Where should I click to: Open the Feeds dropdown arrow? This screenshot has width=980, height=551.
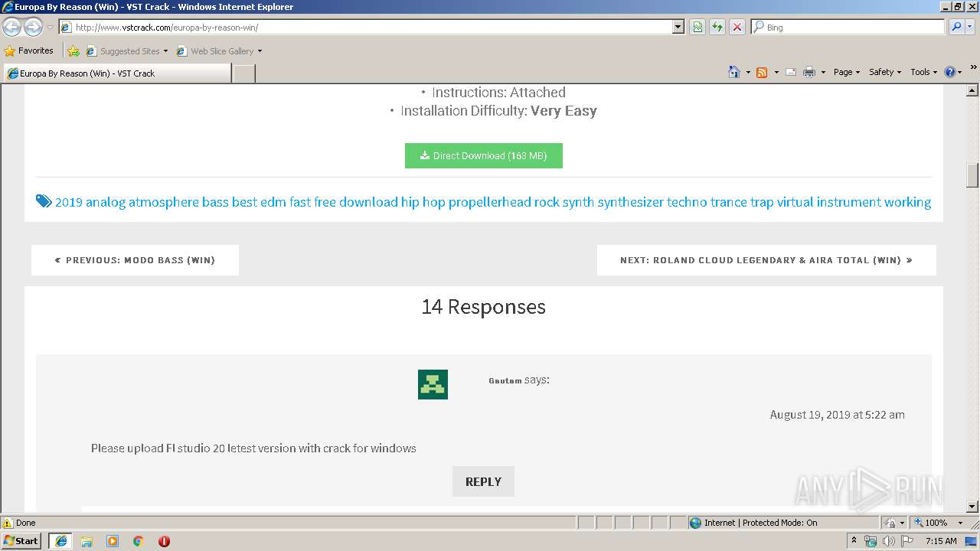point(776,72)
